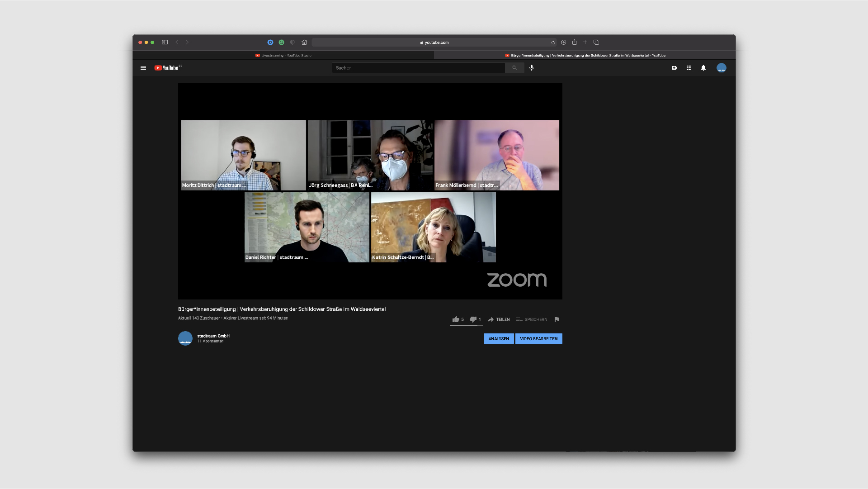Click the Video bearbeiten button

(539, 339)
